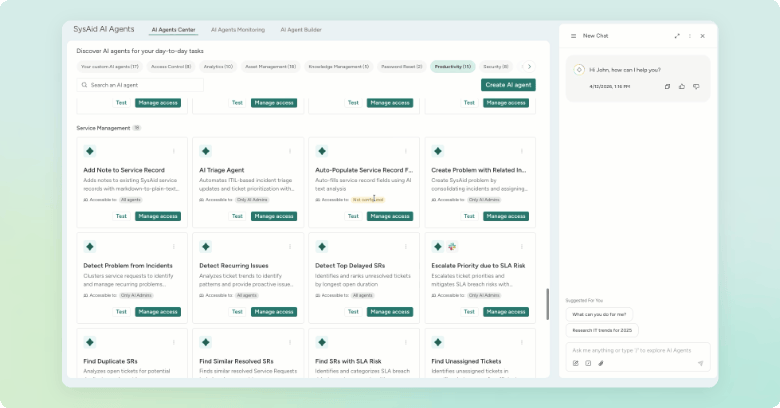Open kebab menu on AI Triage Agent card
Viewport: 780px width, 408px height.
[290, 151]
